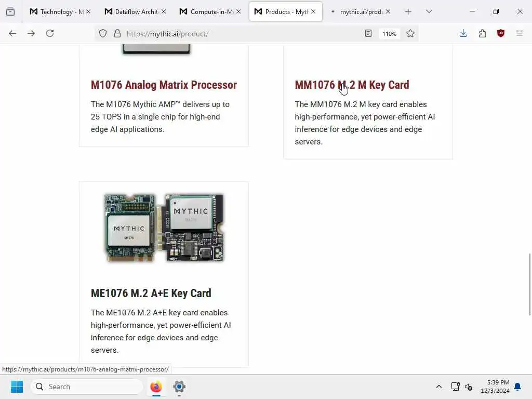
Task: Click the M1076 AMP description text
Action: click(160, 117)
